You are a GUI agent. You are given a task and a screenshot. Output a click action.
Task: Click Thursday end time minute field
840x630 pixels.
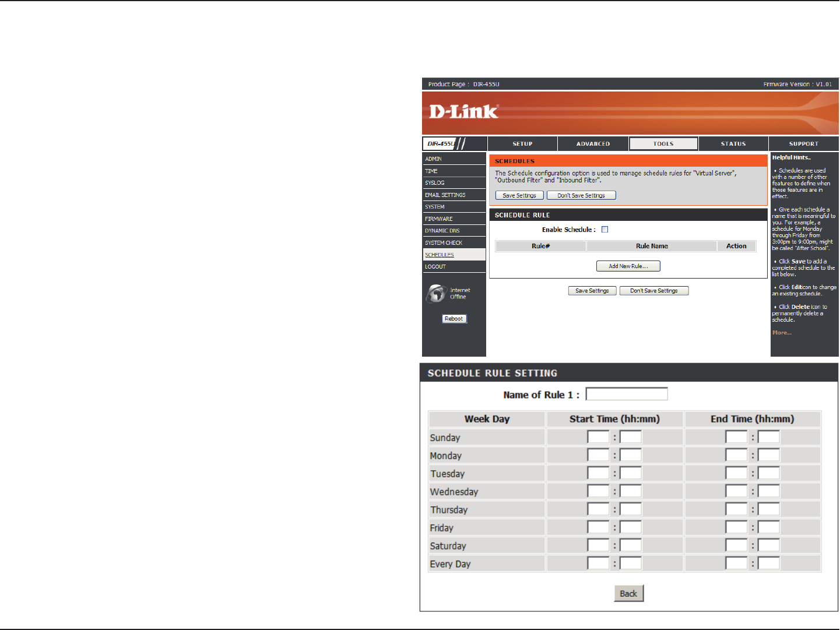(x=769, y=509)
